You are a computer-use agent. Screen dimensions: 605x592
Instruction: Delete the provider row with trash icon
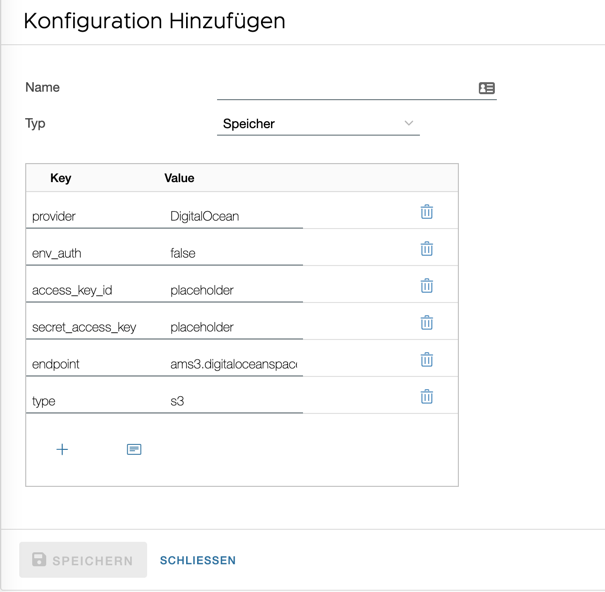point(427,212)
